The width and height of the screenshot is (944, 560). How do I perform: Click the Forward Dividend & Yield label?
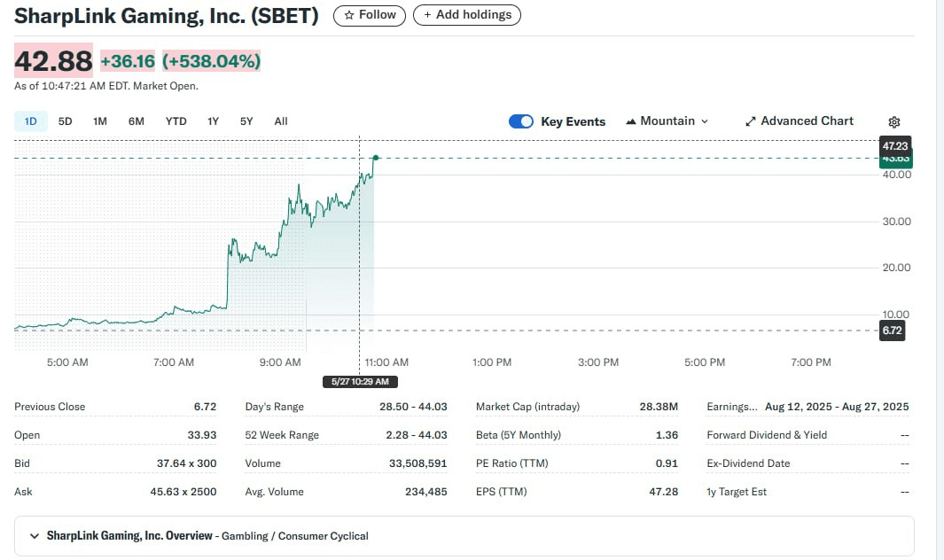click(767, 435)
